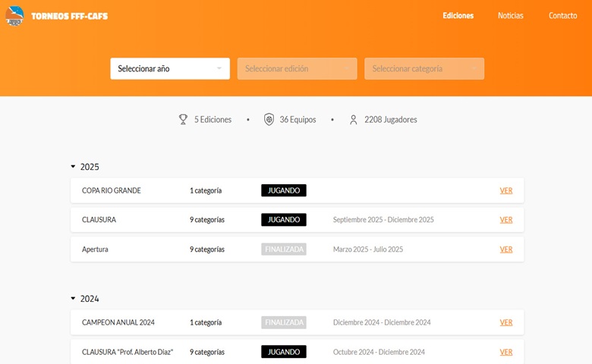Image resolution: width=592 pixels, height=364 pixels.
Task: Open the Seleccionar categoría dropdown
Action: click(424, 69)
